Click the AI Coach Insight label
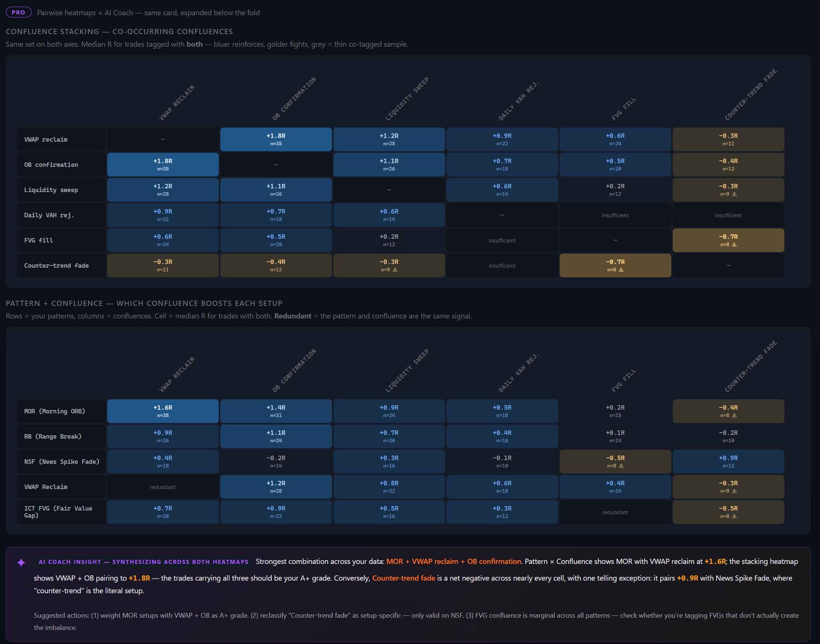Image resolution: width=820 pixels, height=644 pixels. point(143,562)
